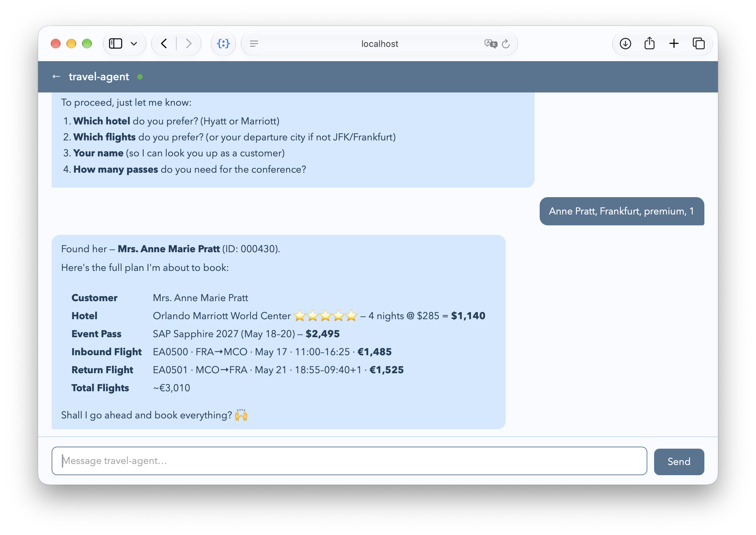The image size is (756, 535).
Task: Send the message with Send button
Action: (679, 462)
